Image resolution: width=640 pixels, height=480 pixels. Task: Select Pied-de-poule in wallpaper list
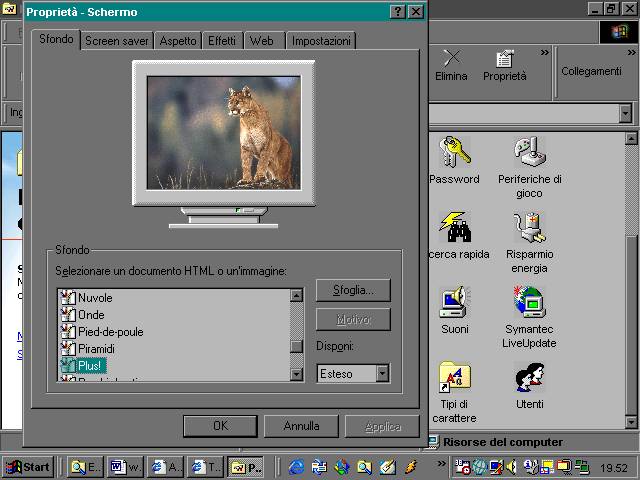(111, 332)
